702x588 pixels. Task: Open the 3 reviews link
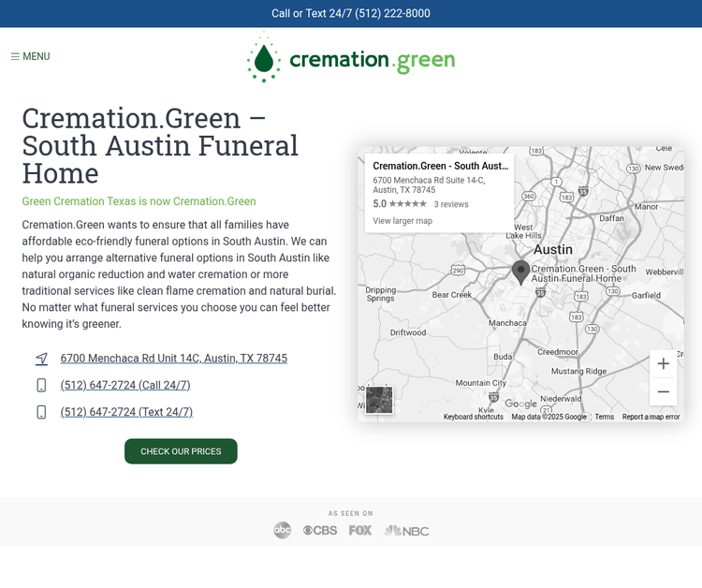451,204
